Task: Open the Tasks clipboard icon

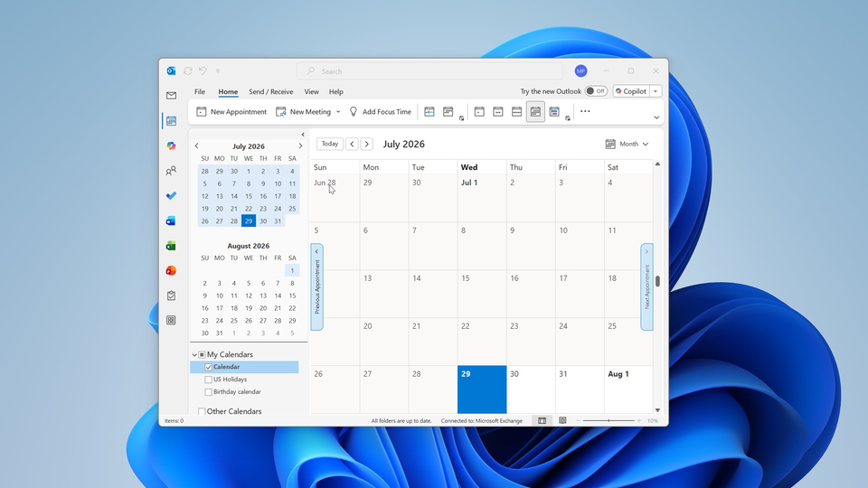Action: coord(171,296)
